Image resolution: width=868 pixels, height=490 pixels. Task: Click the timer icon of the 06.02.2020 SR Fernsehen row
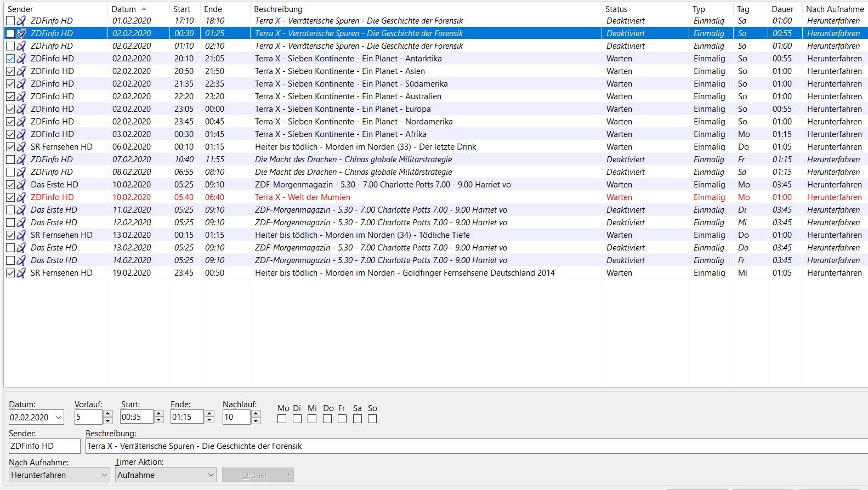click(x=21, y=147)
